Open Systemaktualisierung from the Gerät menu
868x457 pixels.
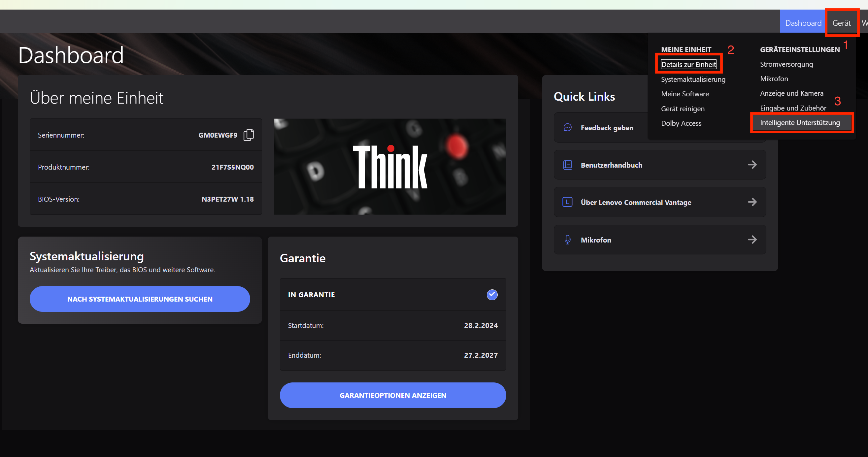pos(693,79)
